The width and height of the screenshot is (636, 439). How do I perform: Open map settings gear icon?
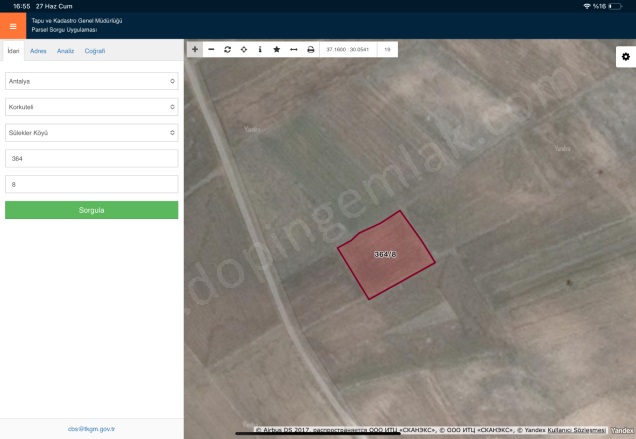pos(624,58)
